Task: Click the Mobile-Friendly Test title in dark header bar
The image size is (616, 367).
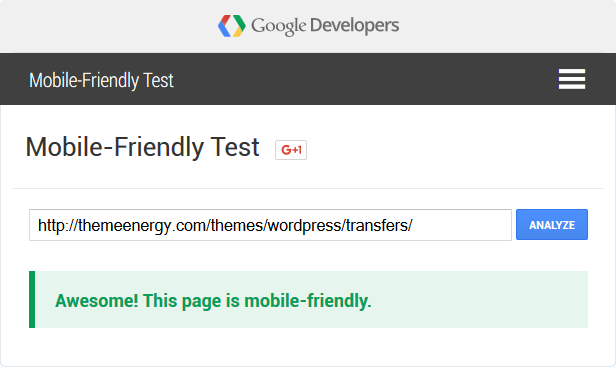Action: [x=101, y=81]
